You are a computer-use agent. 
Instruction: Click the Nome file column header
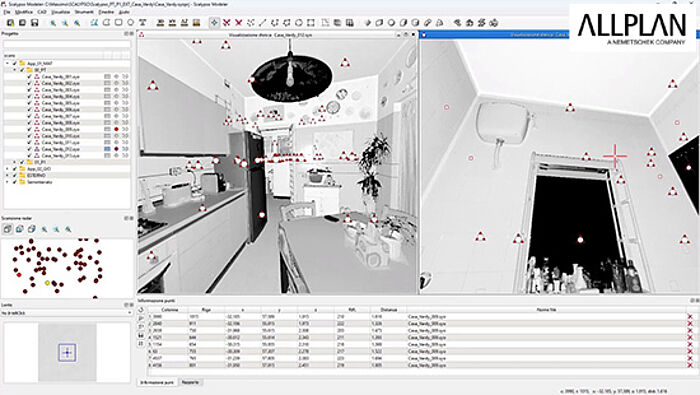pyautogui.click(x=546, y=309)
